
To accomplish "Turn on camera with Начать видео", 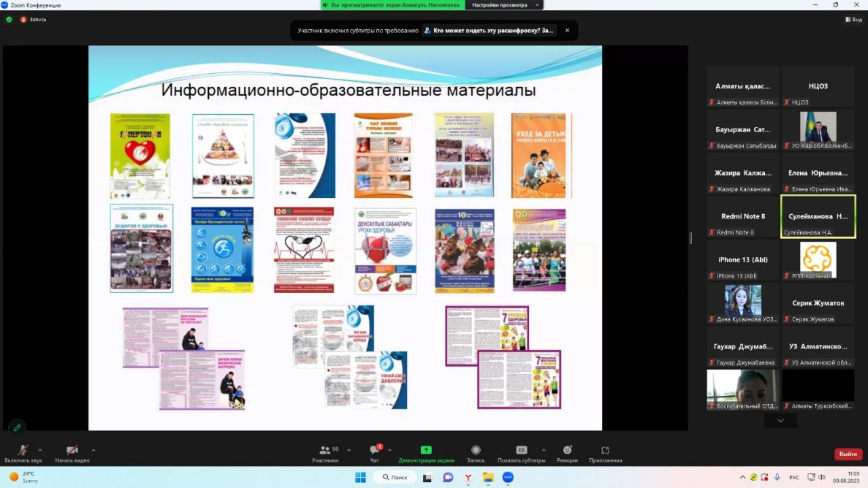I will (x=72, y=453).
